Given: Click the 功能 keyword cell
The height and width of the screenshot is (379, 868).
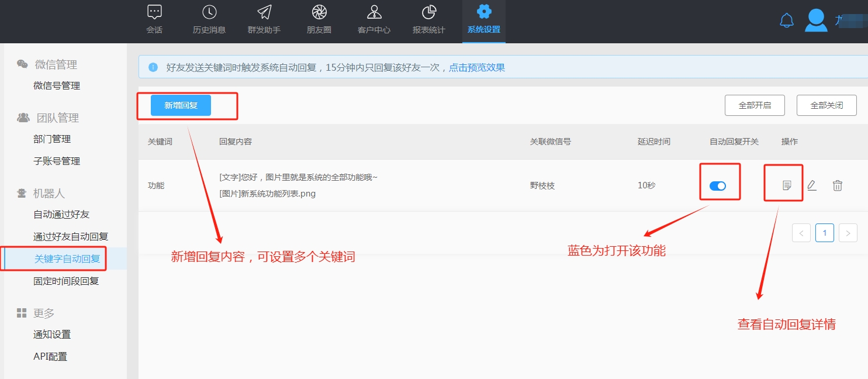Looking at the screenshot, I should click(156, 185).
